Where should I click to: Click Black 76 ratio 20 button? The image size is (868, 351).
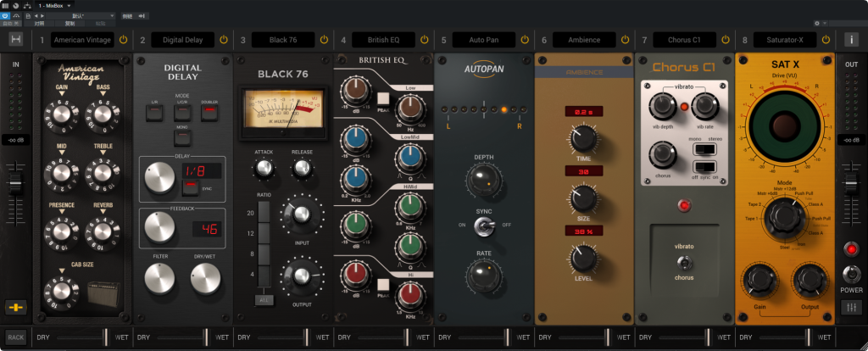264,213
